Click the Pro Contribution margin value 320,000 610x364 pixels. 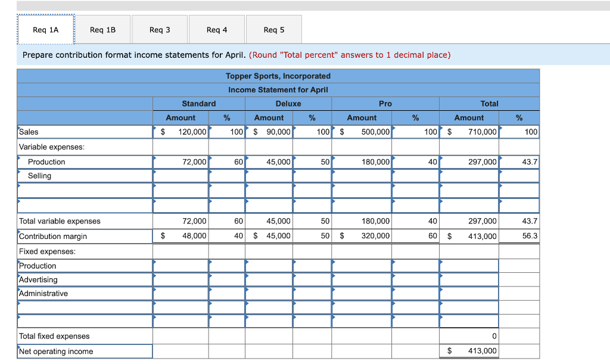[x=362, y=236]
